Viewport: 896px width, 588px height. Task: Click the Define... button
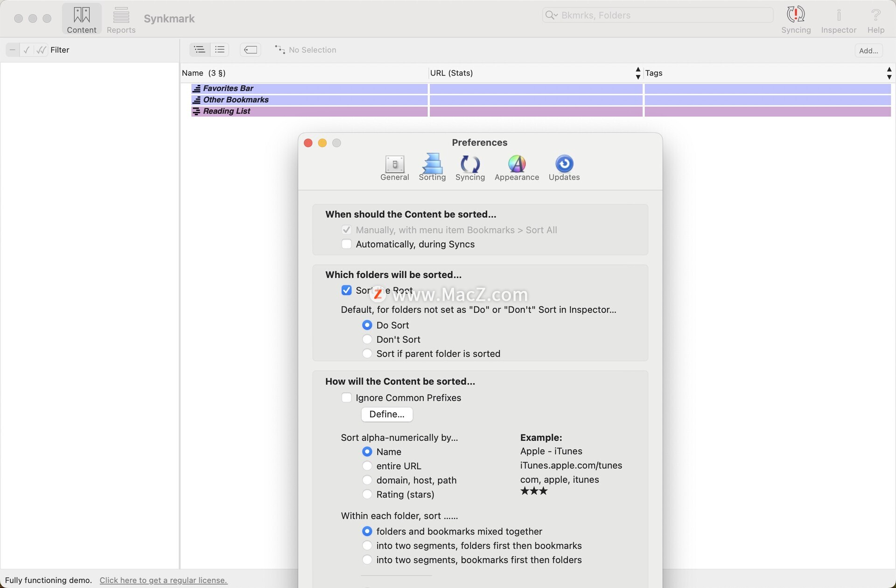coord(387,414)
